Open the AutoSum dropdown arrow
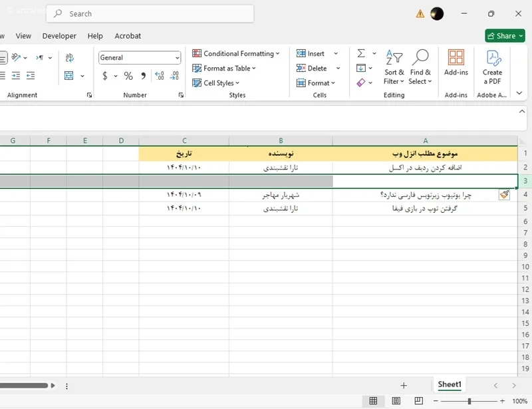Screen dimensions: 532x409 374,54
